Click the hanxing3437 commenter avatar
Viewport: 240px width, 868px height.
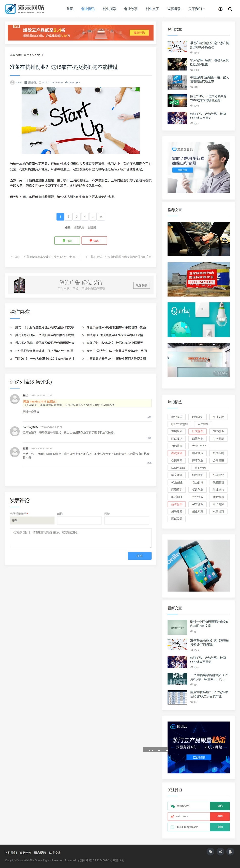[15, 431]
